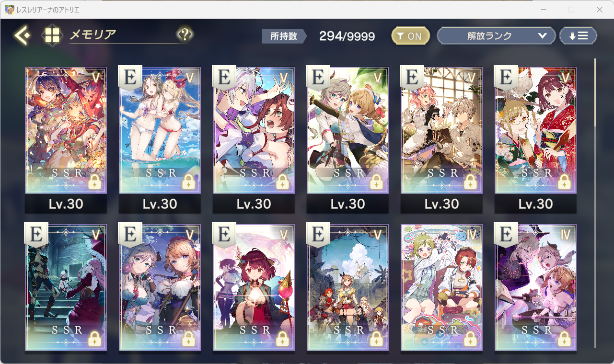The image size is (614, 364).
Task: Click the dropdown chevron next to 解放ランク
Action: [543, 36]
